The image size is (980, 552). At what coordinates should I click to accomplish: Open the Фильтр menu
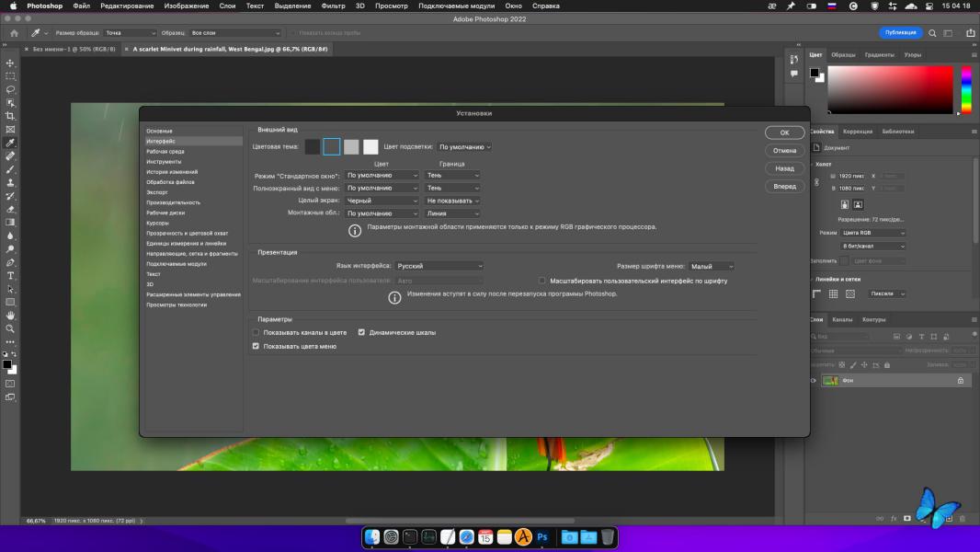333,6
